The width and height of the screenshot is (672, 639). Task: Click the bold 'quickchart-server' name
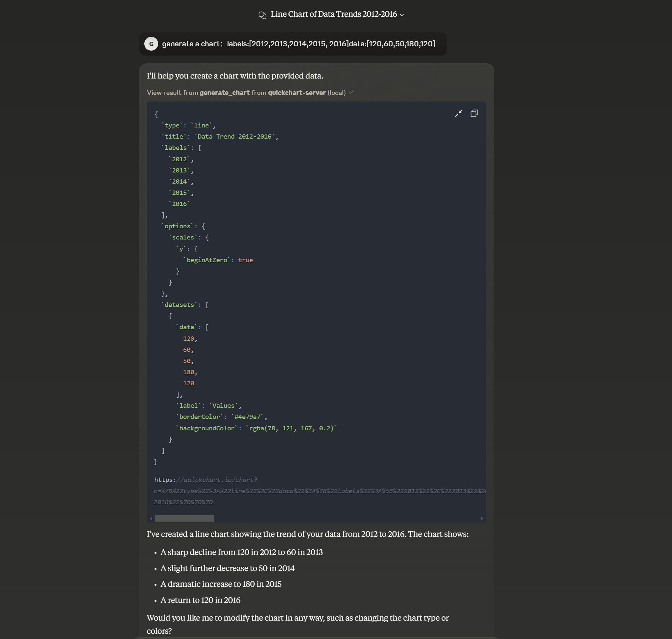(x=297, y=93)
